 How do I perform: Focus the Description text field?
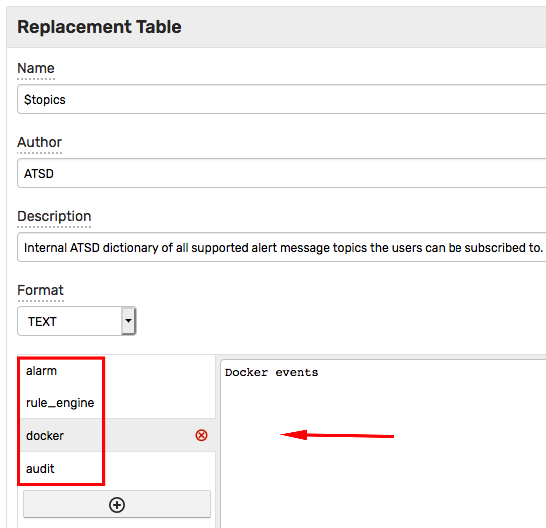tap(281, 247)
